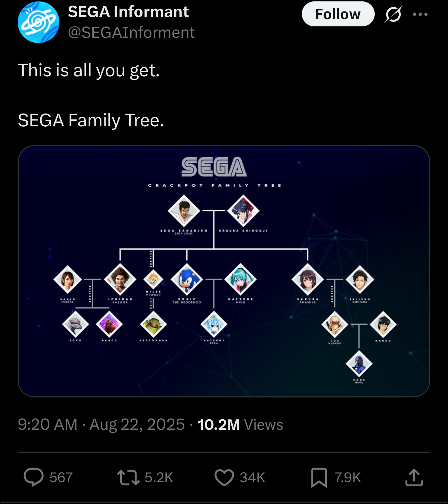The width and height of the screenshot is (448, 504).
Task: Share the post via upload icon
Action: pos(414,477)
